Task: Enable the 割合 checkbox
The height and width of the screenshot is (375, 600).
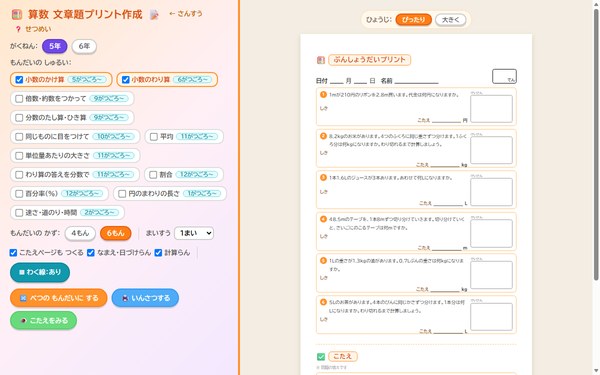Action: [x=153, y=175]
